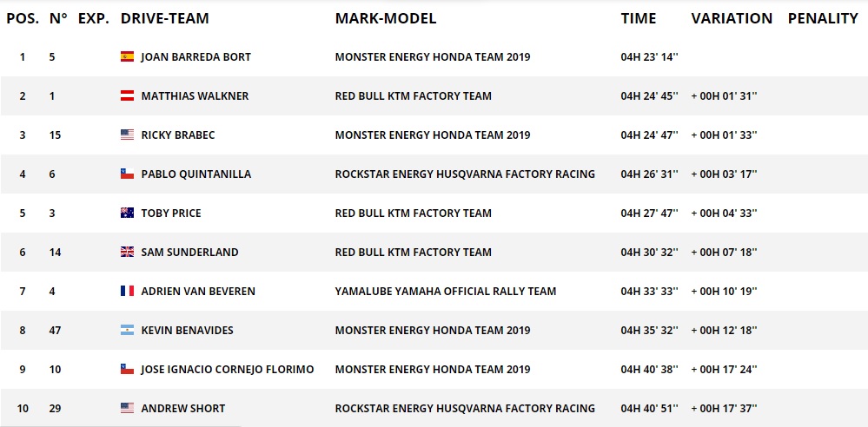This screenshot has height=427, width=868.
Task: Click the Austrian flag next to Matthias Walkner
Action: tap(128, 95)
